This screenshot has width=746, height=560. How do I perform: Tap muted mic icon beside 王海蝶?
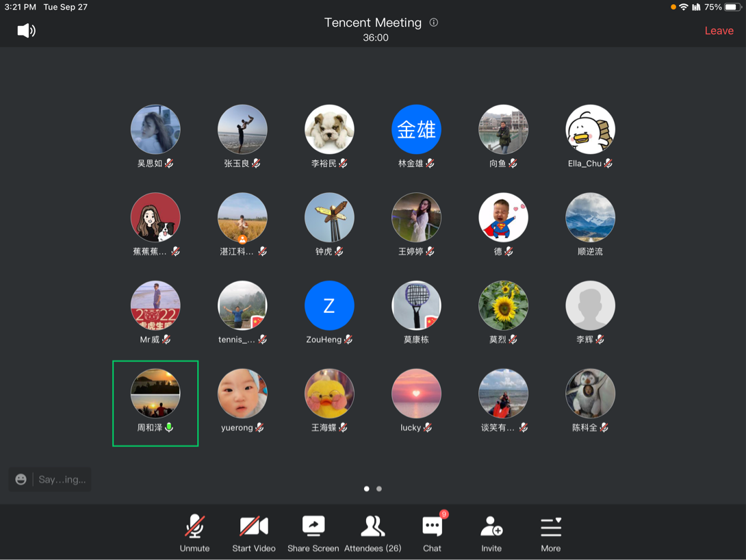tap(343, 427)
